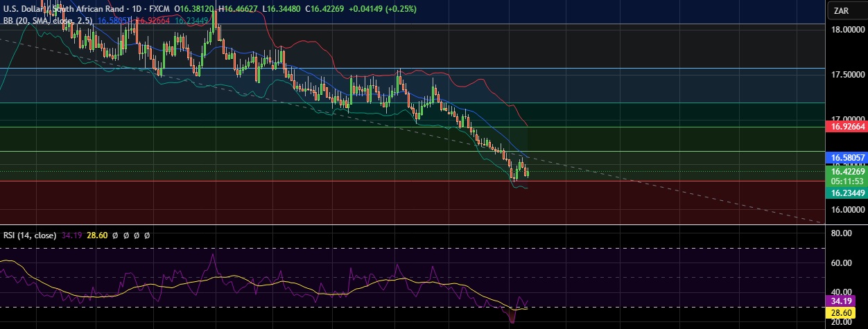Click the BB upper value 16.92664 in legend

click(x=153, y=21)
